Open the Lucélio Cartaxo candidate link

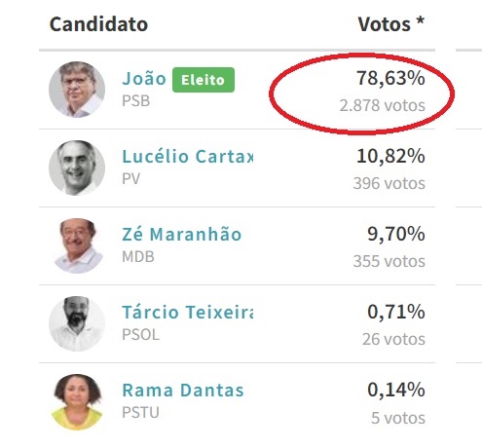click(188, 157)
